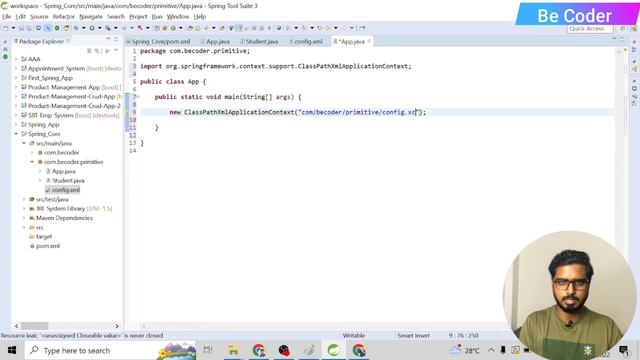Select SBT Emp System project
Screen dimensions: 640x360
[50, 116]
